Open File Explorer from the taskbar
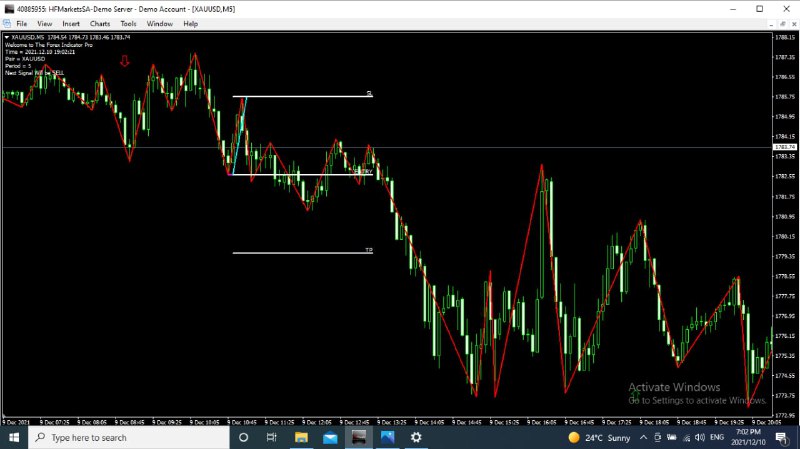Screen dimensions: 800x449 (301, 437)
